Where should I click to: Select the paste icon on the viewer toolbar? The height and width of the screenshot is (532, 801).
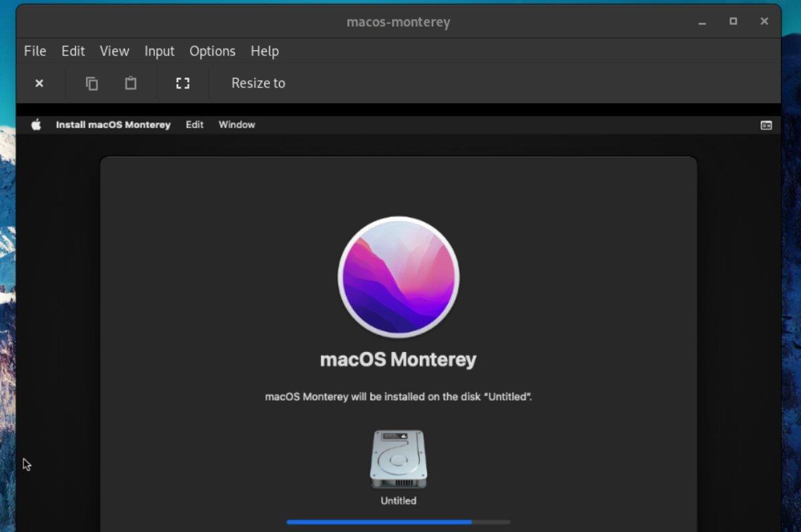[x=130, y=83]
